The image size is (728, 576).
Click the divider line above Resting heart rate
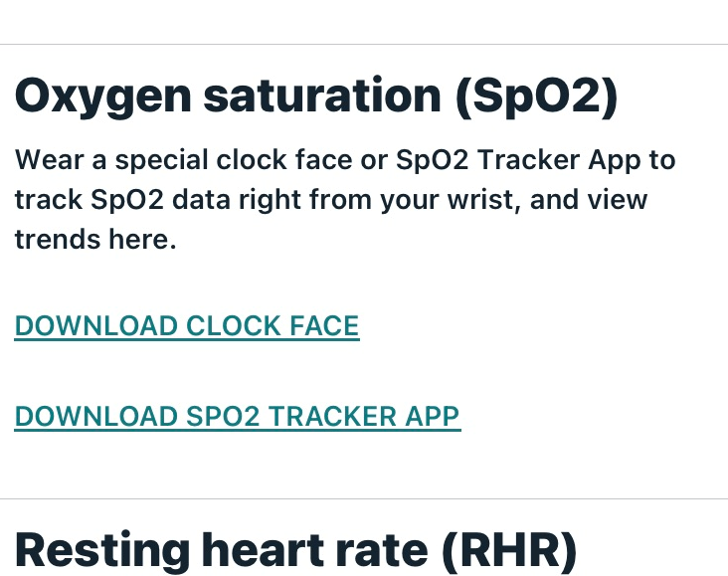point(364,498)
